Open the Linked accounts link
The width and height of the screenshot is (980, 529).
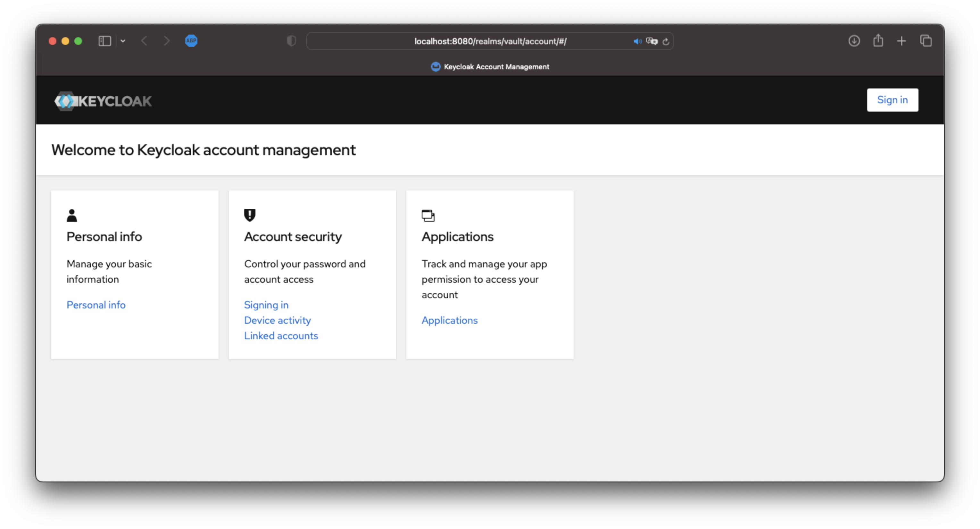click(x=281, y=336)
